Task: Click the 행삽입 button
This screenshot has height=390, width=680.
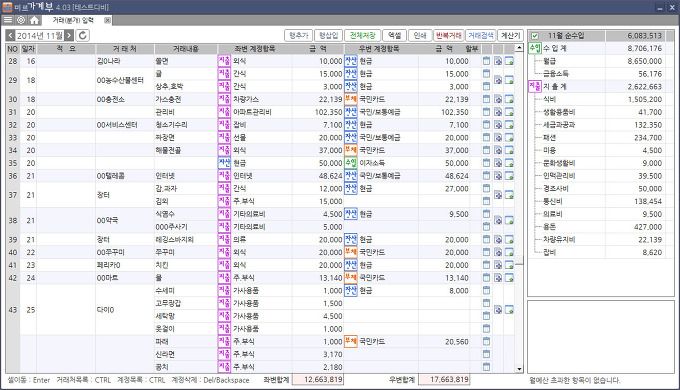Action: pos(328,36)
